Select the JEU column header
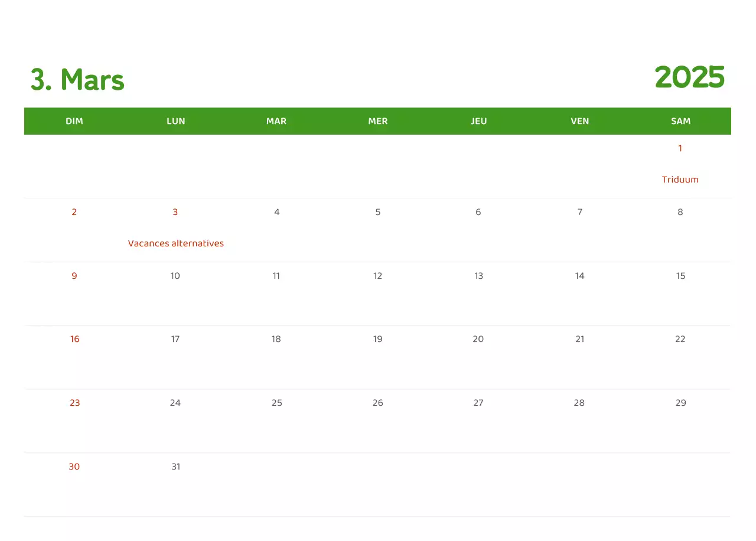Viewport: 756px width, 541px height. [478, 121]
